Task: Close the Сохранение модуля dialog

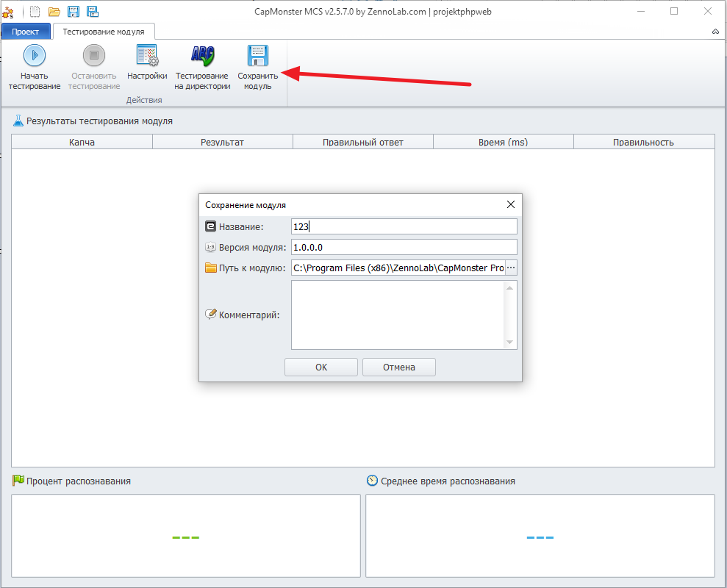Action: click(x=510, y=204)
